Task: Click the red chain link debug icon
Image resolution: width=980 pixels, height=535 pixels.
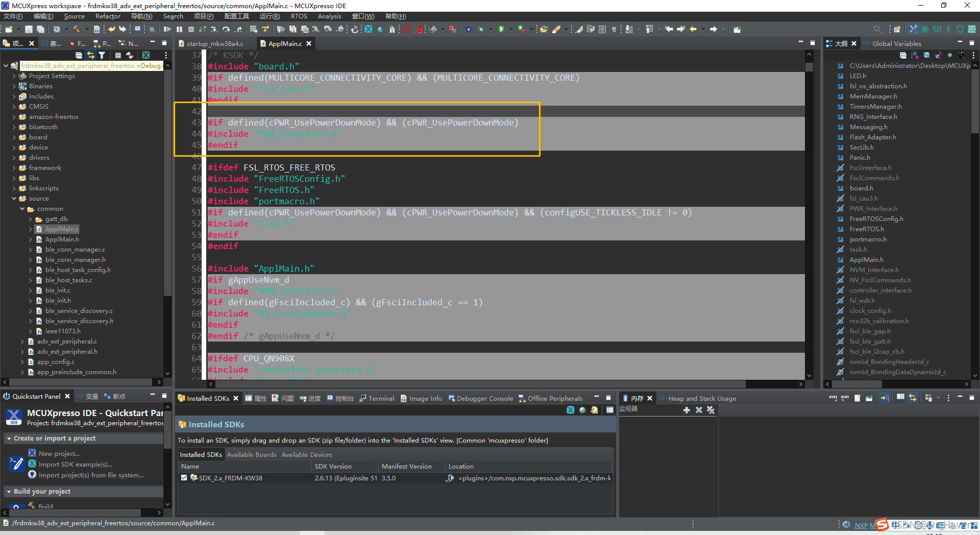Action: click(x=406, y=30)
